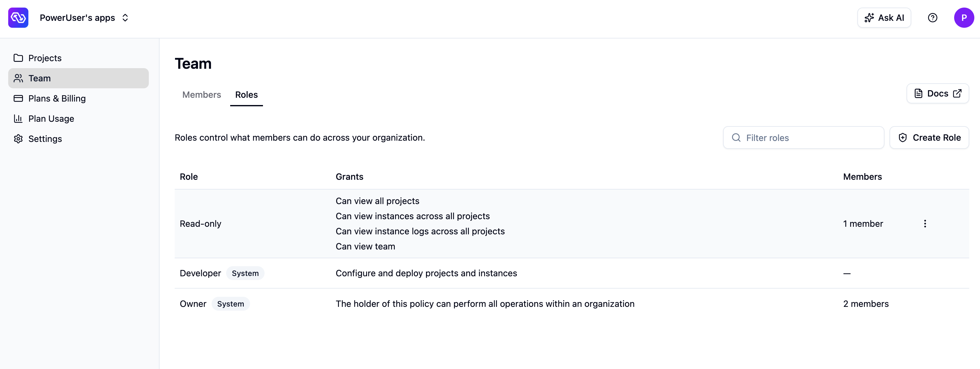Viewport: 980px width, 369px height.
Task: Click the app logo icon
Action: (x=18, y=17)
